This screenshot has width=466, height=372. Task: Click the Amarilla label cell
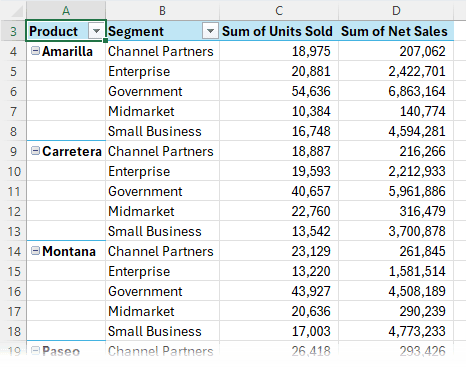click(66, 51)
